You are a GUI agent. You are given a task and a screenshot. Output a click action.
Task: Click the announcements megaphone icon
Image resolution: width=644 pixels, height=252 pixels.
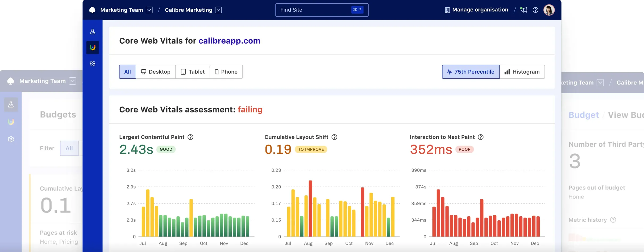(524, 10)
